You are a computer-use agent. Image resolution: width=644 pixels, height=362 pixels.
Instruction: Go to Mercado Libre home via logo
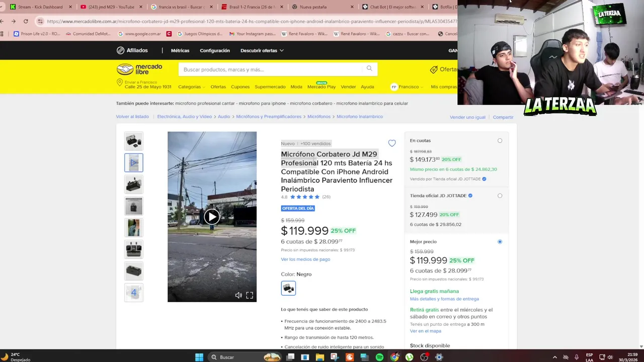(139, 69)
